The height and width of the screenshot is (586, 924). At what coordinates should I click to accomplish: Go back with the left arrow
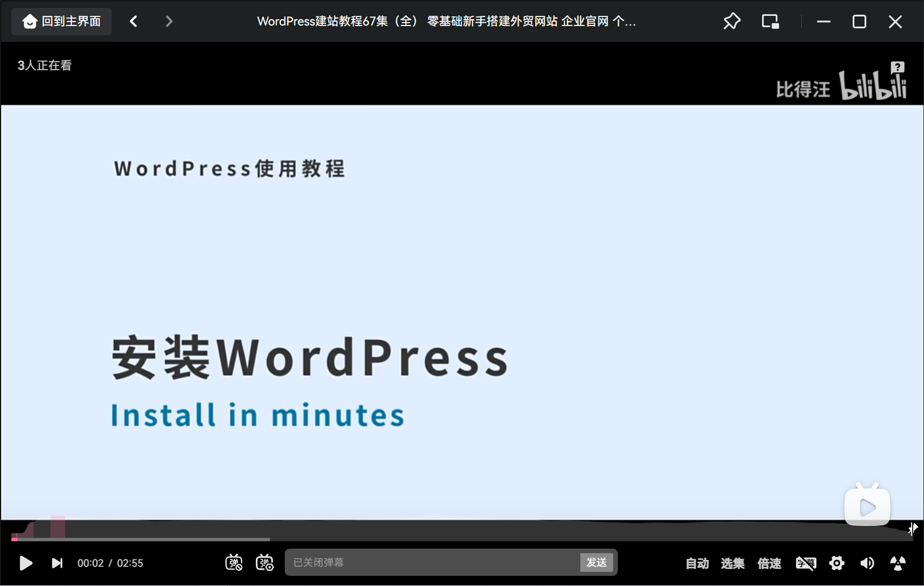click(x=134, y=22)
